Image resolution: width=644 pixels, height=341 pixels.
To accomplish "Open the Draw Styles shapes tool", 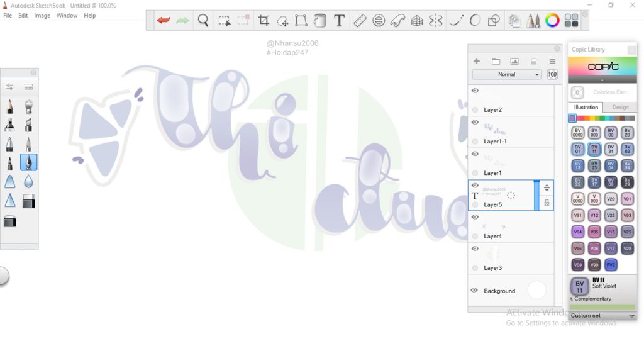I will point(494,20).
